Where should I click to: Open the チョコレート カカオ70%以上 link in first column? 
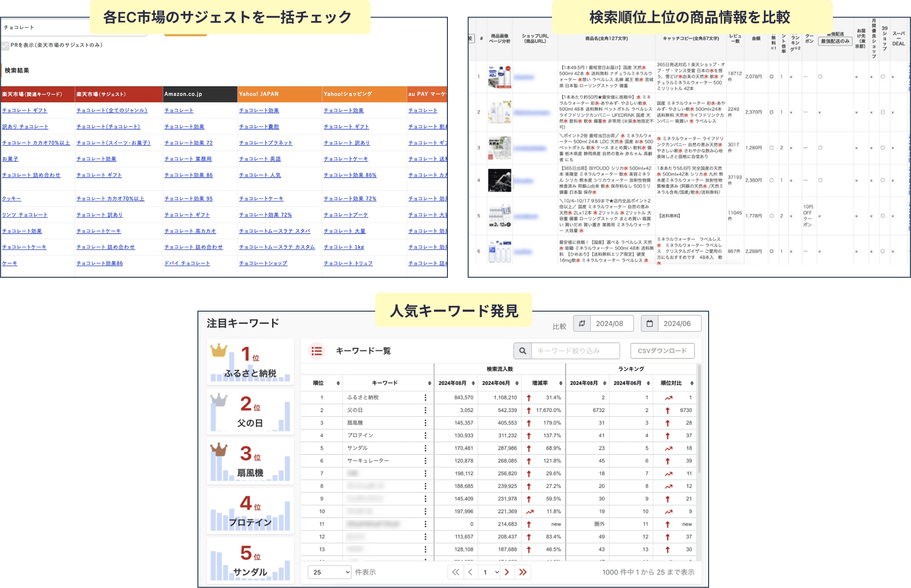36,143
